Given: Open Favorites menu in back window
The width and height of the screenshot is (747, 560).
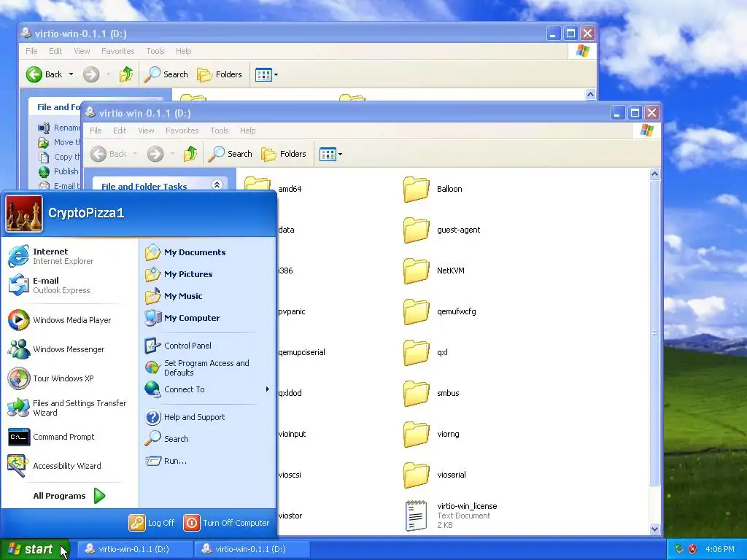Looking at the screenshot, I should tap(117, 51).
